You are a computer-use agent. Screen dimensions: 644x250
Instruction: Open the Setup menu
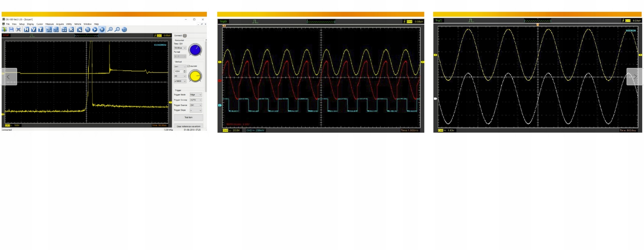pos(22,24)
